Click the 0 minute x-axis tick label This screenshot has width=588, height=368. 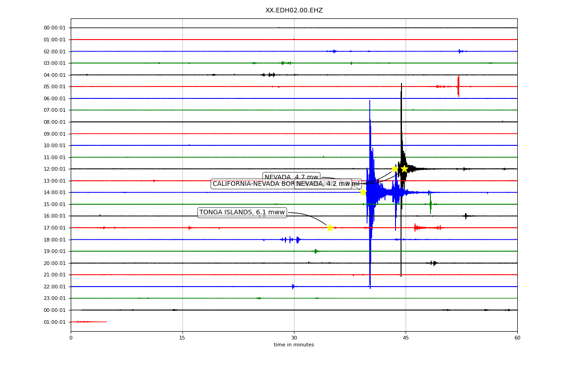point(71,338)
